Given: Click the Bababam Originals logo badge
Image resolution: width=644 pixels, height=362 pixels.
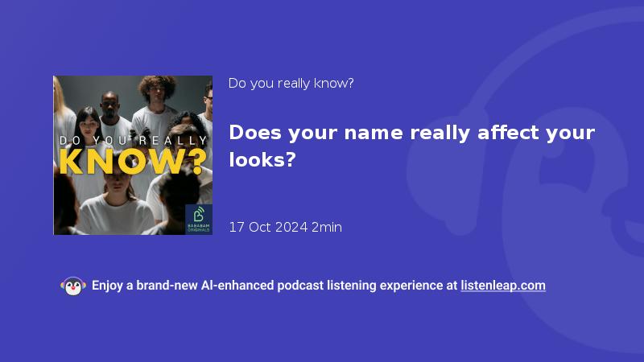Looking at the screenshot, I should click(199, 220).
